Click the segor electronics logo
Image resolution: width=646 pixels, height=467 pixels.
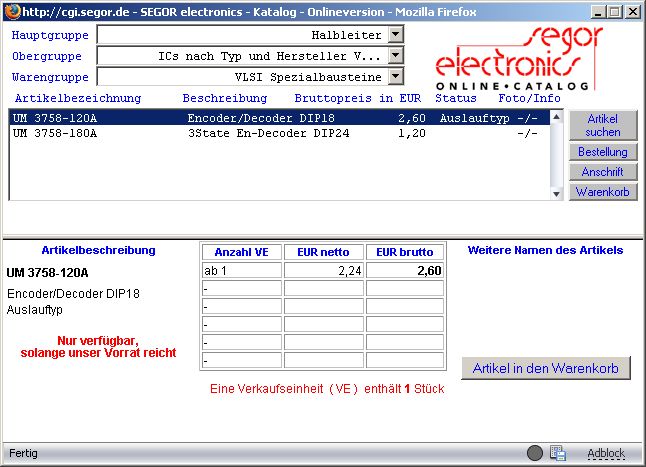point(518,58)
